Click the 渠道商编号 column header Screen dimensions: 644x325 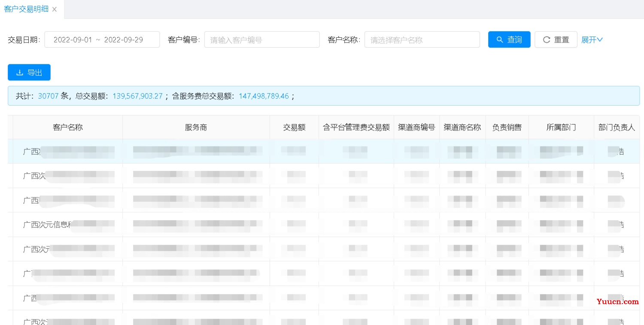click(x=416, y=127)
